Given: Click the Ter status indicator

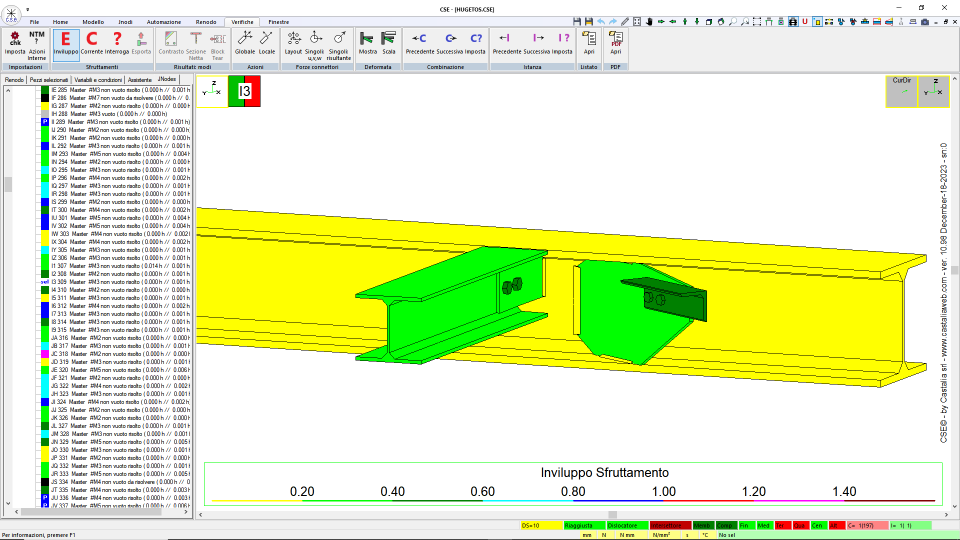Looking at the screenshot, I should point(782,525).
